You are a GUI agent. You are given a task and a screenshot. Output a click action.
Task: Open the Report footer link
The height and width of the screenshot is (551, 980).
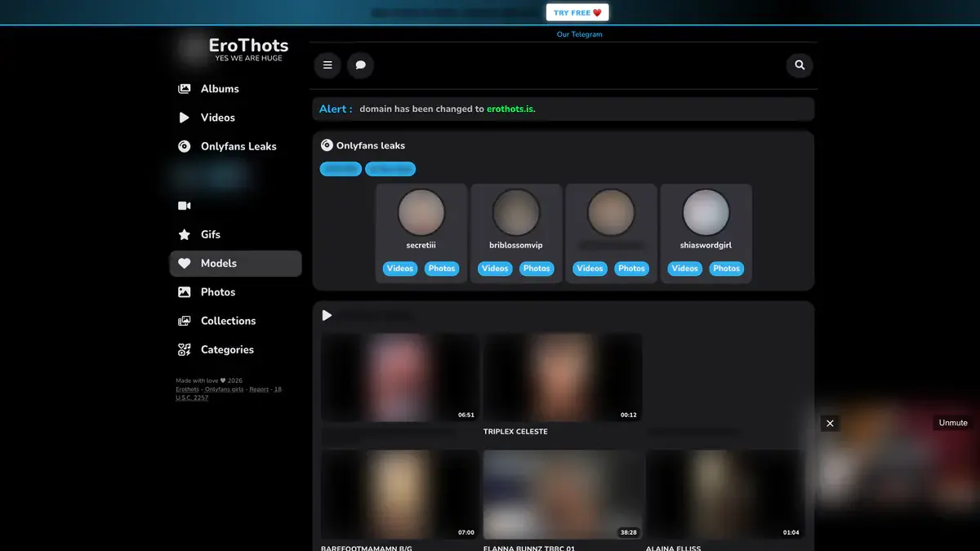(x=259, y=389)
